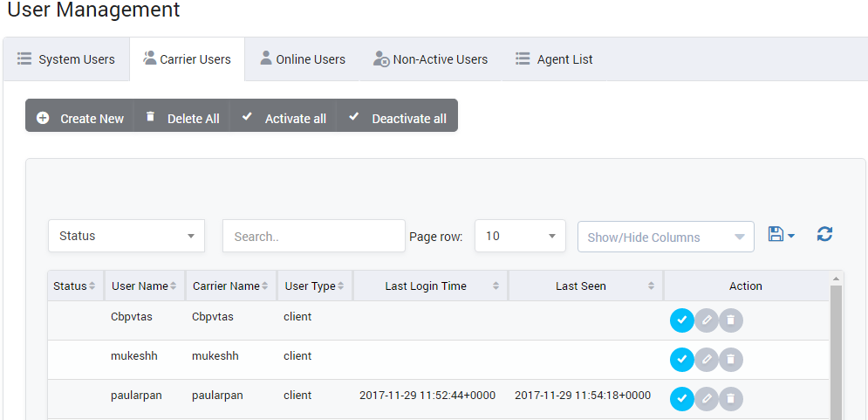Toggle the blue activation checkmark for mukeshh
The image size is (868, 420).
click(681, 360)
